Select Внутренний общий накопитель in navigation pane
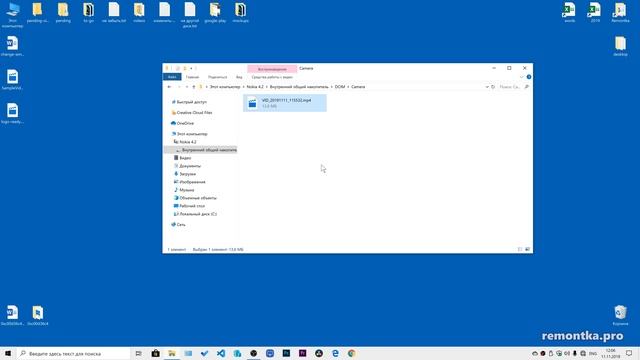The image size is (640, 360). (200, 150)
